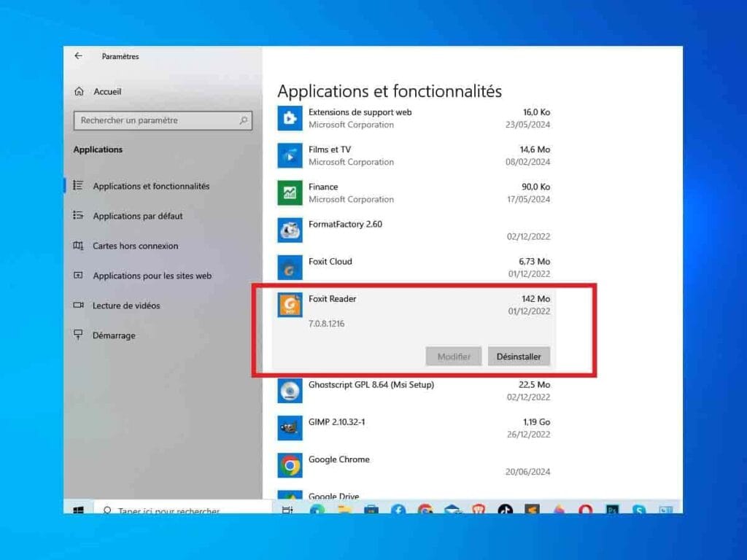Click the GIMP app icon
The width and height of the screenshot is (747, 560).
pyautogui.click(x=290, y=428)
